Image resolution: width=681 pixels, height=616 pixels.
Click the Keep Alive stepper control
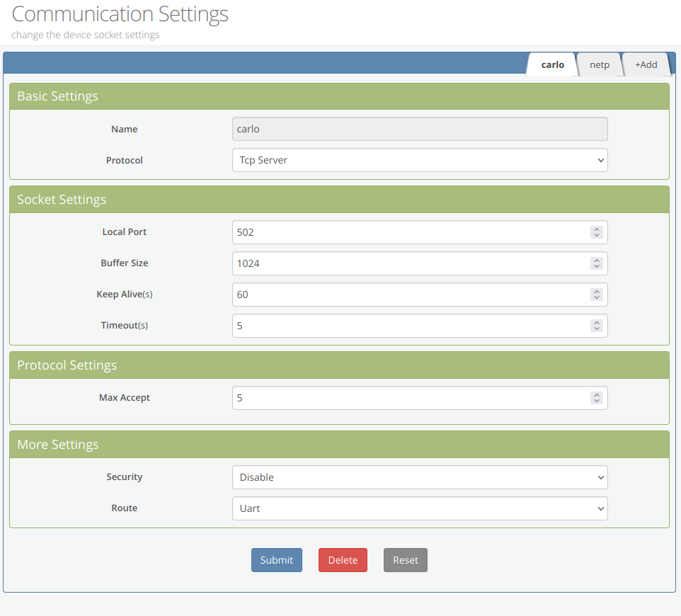(597, 295)
